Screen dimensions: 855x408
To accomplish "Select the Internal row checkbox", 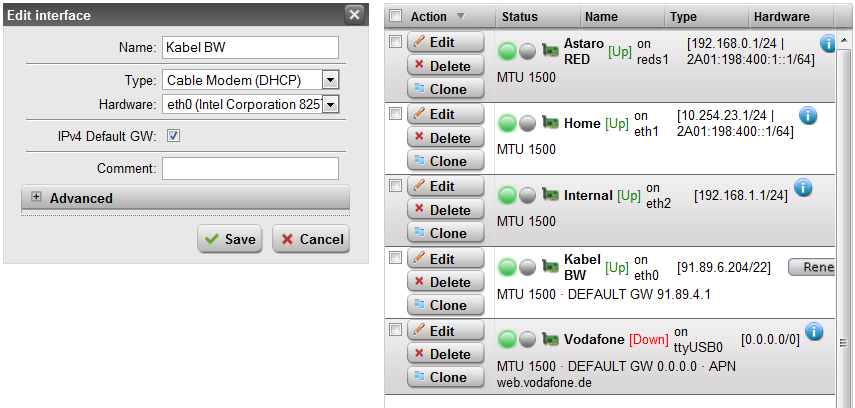I will click(x=396, y=185).
